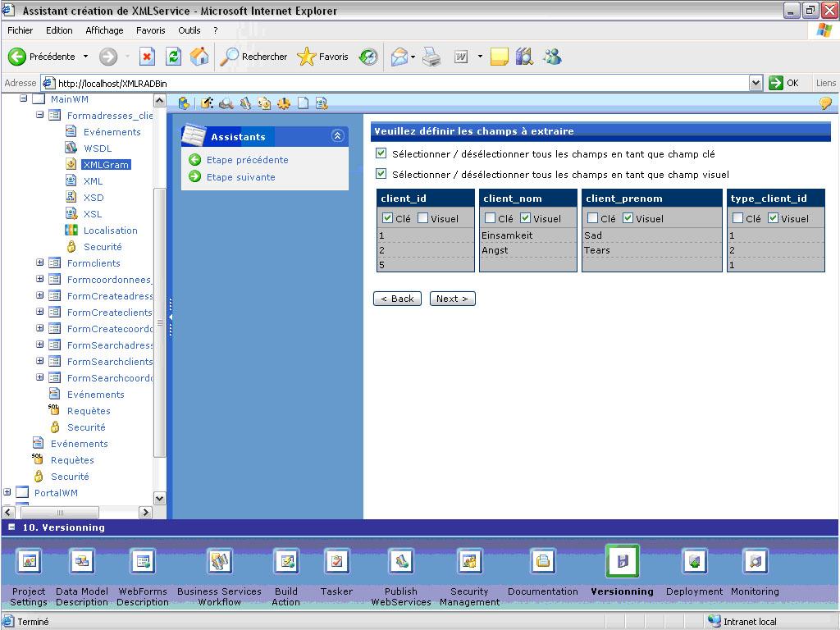Screen dimensions: 840x630
Task: Uncheck the Clé checkbox under client_id
Action: pos(388,218)
